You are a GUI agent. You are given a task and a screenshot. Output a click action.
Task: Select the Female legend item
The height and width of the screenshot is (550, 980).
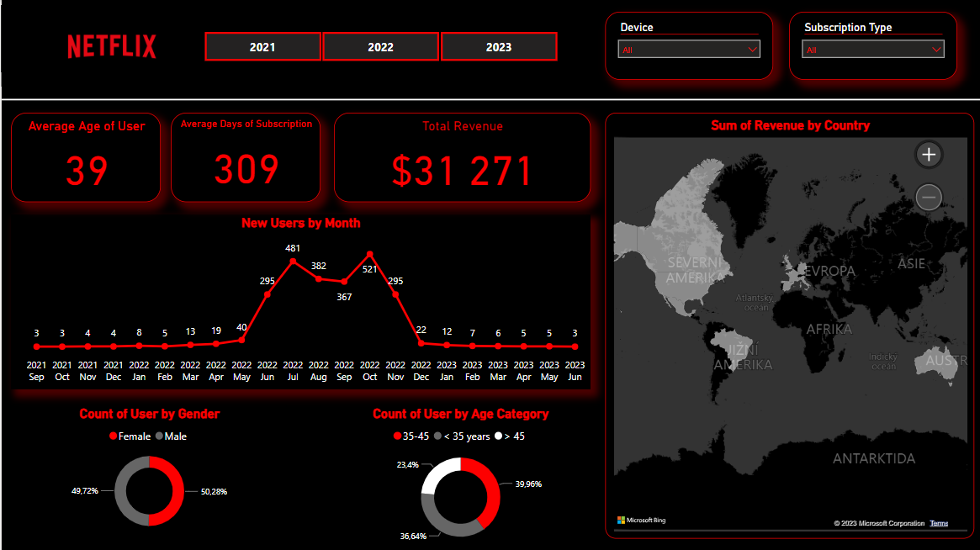click(130, 436)
